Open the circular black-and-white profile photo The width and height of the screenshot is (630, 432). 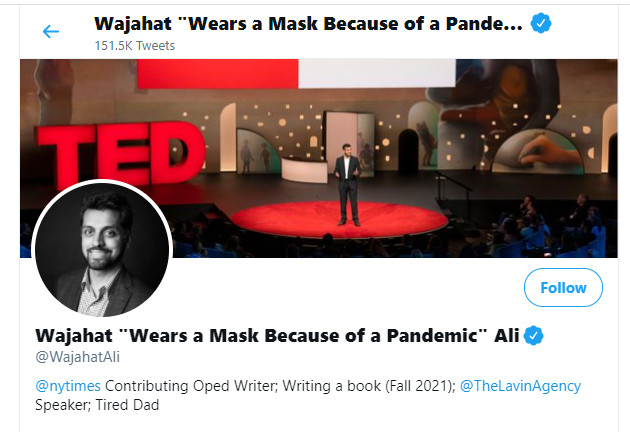tap(102, 249)
